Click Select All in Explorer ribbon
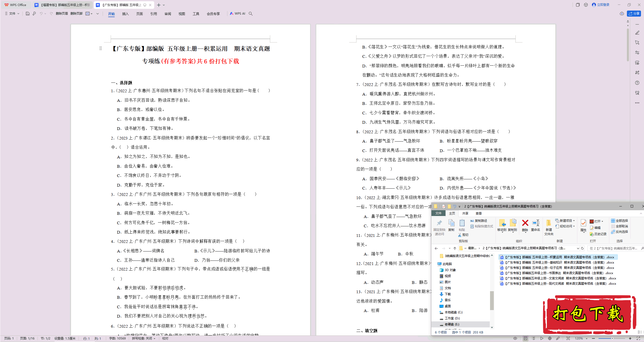 (619, 221)
